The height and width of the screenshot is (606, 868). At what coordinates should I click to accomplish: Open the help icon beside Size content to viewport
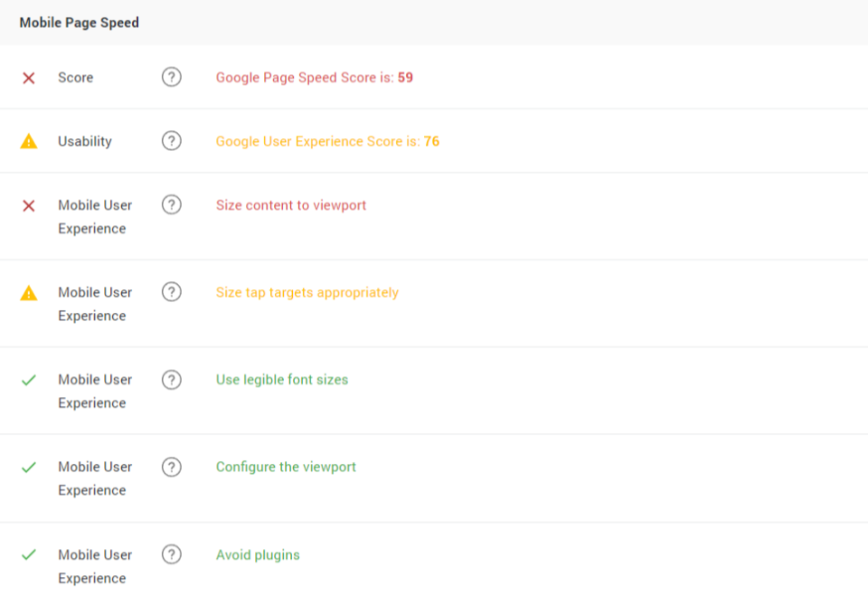click(x=171, y=204)
